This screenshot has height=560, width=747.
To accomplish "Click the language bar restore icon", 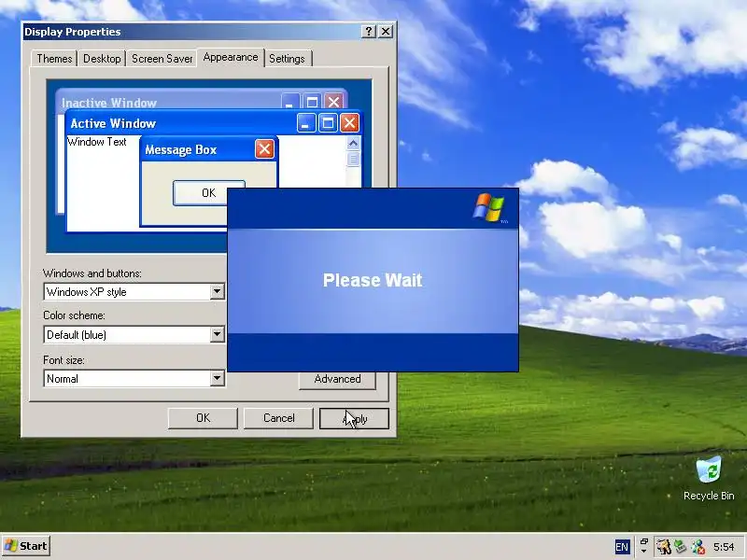I will pyautogui.click(x=644, y=541).
